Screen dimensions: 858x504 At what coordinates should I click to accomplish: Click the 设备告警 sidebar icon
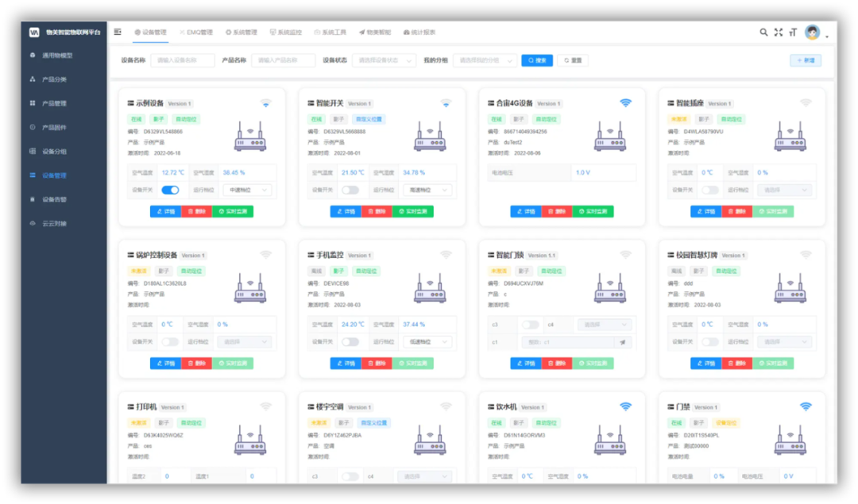point(33,199)
